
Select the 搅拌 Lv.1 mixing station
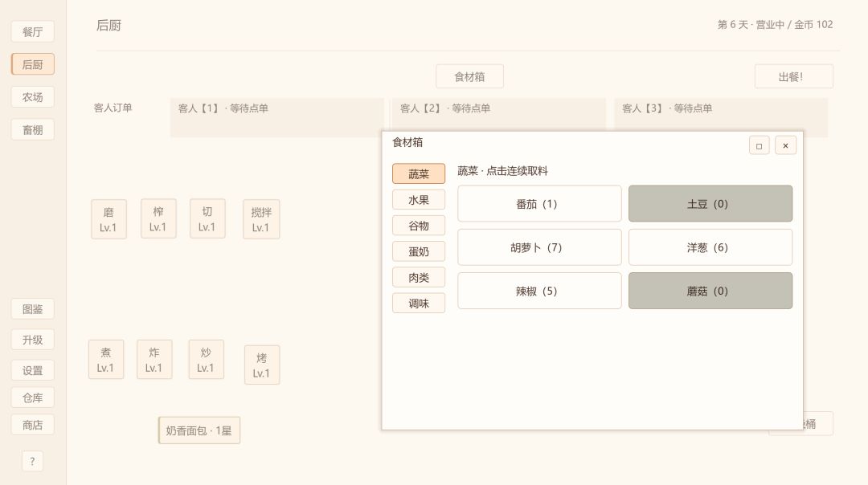[261, 219]
